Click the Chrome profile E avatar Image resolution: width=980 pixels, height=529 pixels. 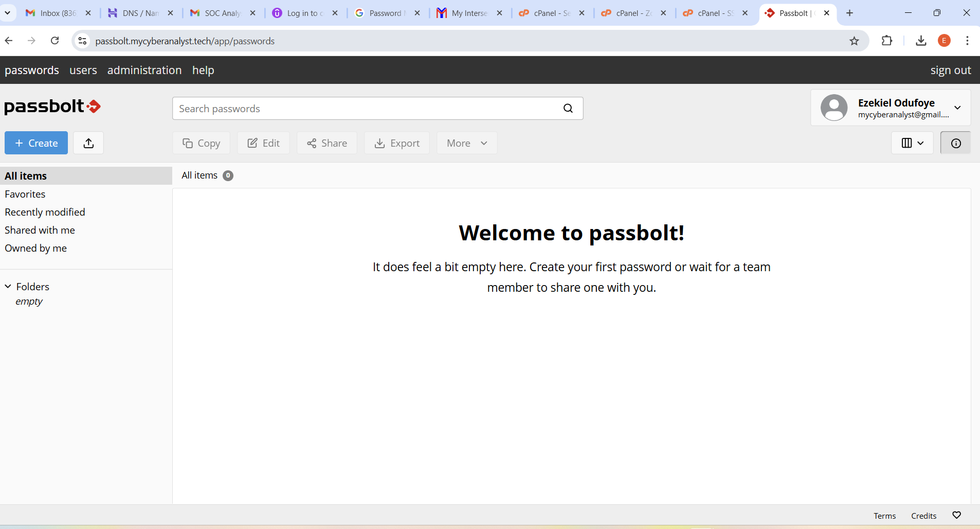pyautogui.click(x=944, y=41)
